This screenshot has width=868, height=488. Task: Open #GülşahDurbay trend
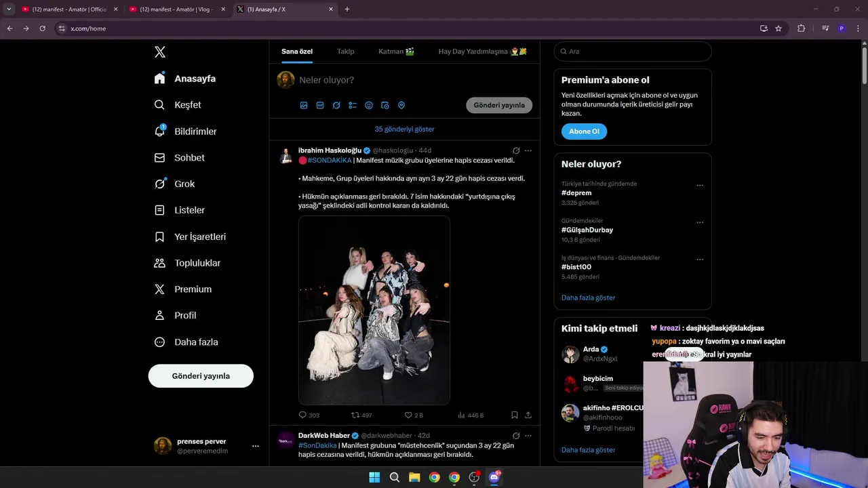pyautogui.click(x=587, y=230)
